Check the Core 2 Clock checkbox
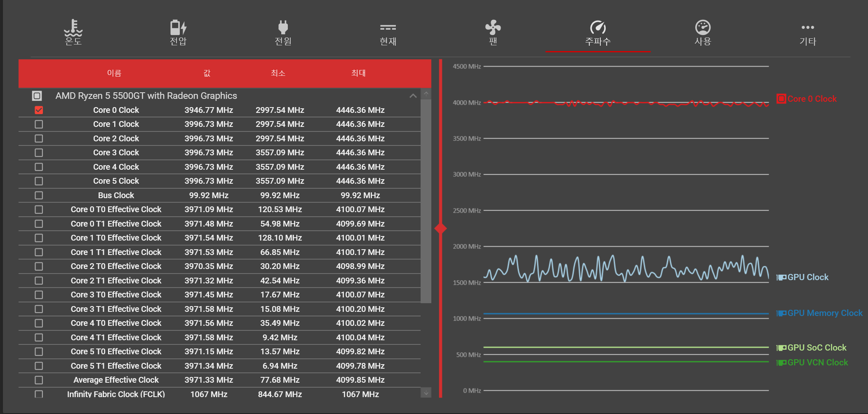The image size is (868, 414). click(x=39, y=138)
